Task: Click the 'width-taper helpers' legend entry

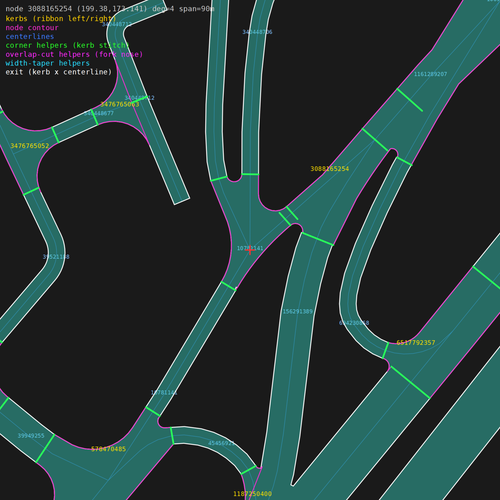Action: pos(47,63)
